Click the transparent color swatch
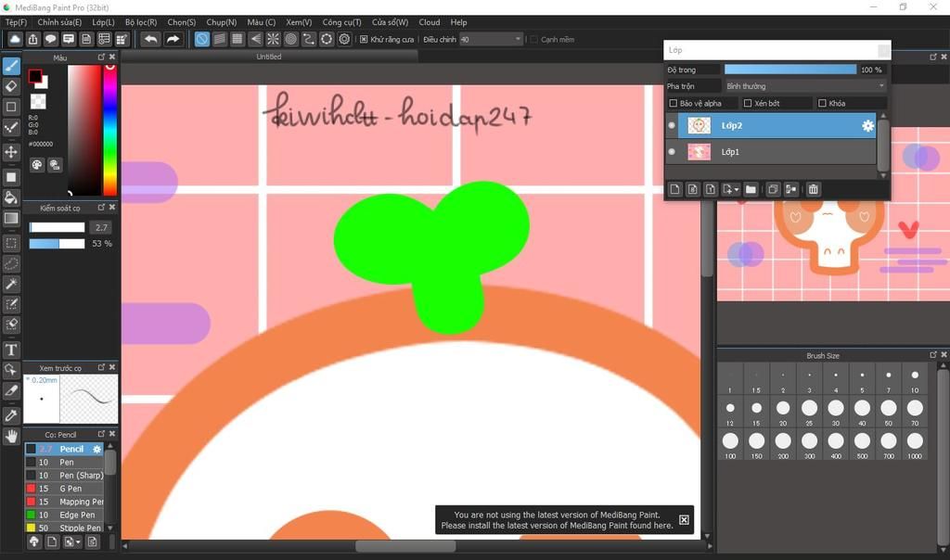950x560 pixels. click(38, 101)
